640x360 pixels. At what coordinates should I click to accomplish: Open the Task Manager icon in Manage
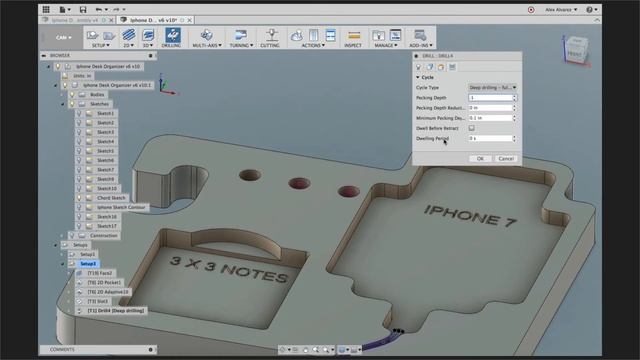coord(396,35)
